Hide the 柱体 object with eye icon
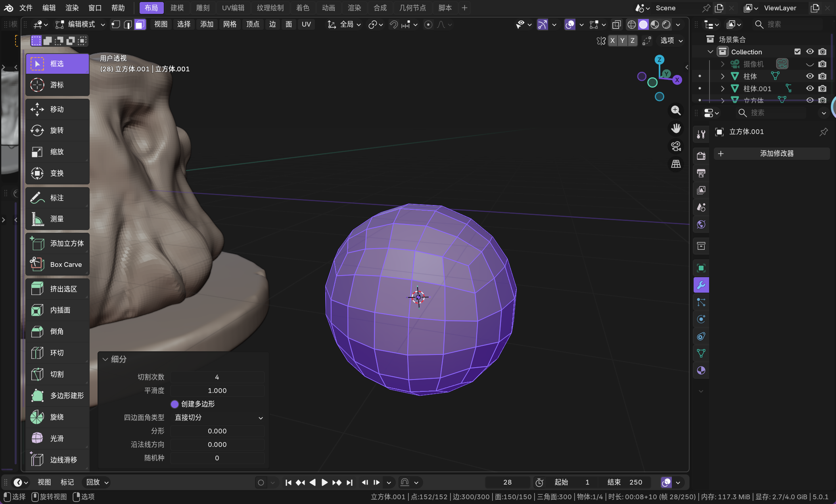The image size is (836, 504). (x=810, y=76)
